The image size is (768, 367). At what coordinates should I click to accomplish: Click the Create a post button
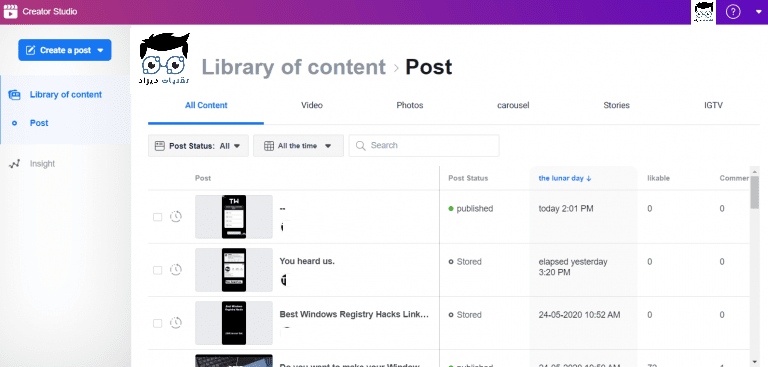65,50
